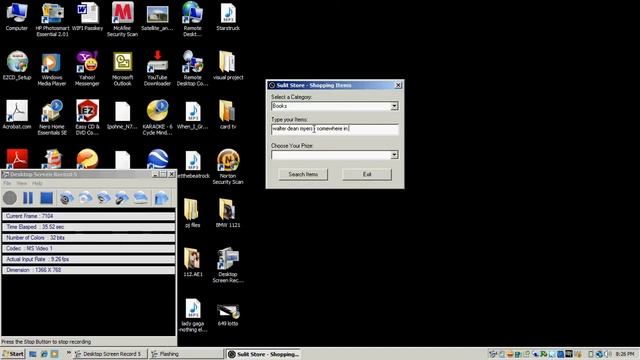Select the KARAOKE disc icon
The width and height of the screenshot is (640, 360).
pos(157,118)
